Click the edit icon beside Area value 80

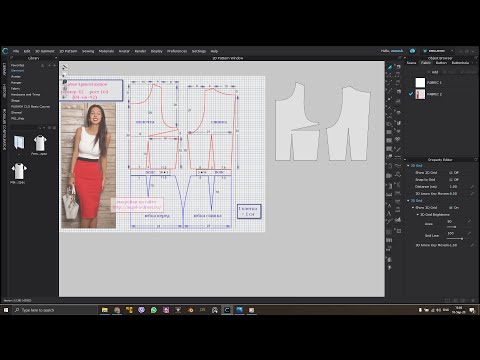(469, 221)
